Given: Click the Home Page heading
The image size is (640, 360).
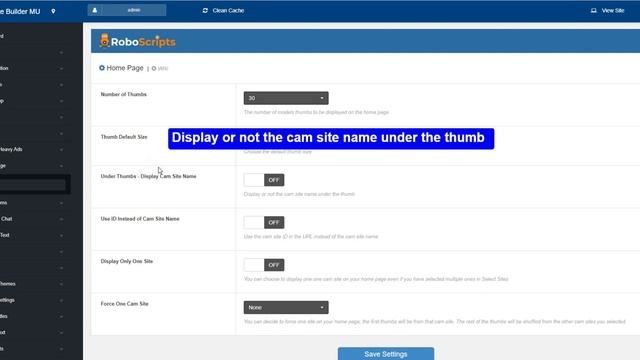Looking at the screenshot, I should click(x=125, y=68).
